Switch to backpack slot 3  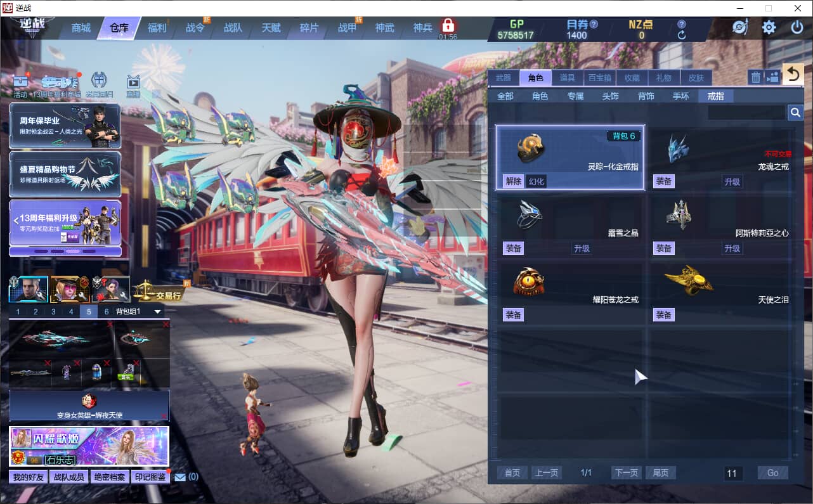pos(53,312)
